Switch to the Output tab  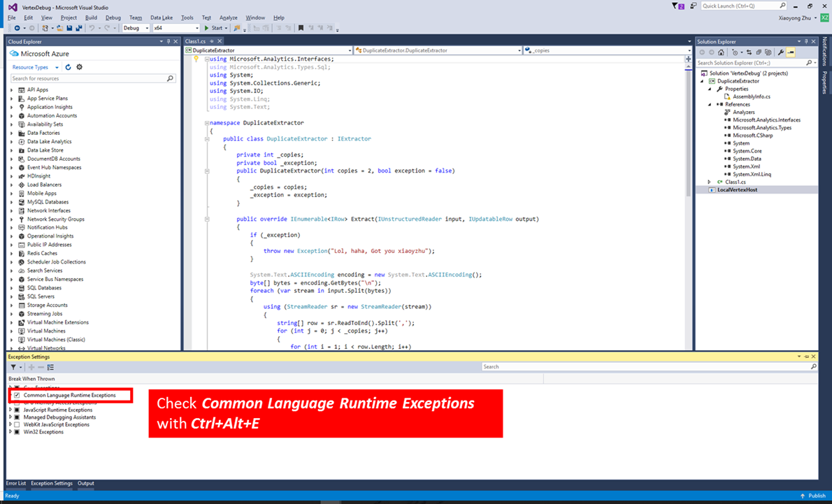(85, 483)
